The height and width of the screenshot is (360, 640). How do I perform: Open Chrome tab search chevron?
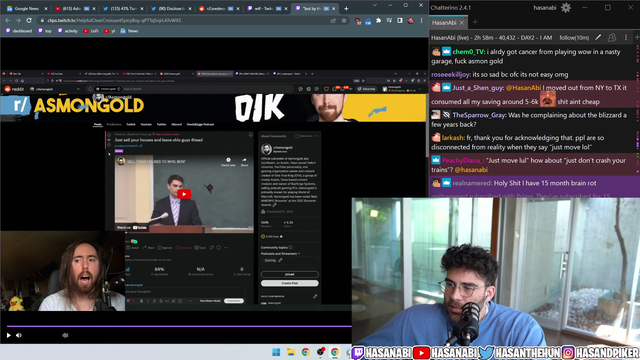[x=375, y=5]
